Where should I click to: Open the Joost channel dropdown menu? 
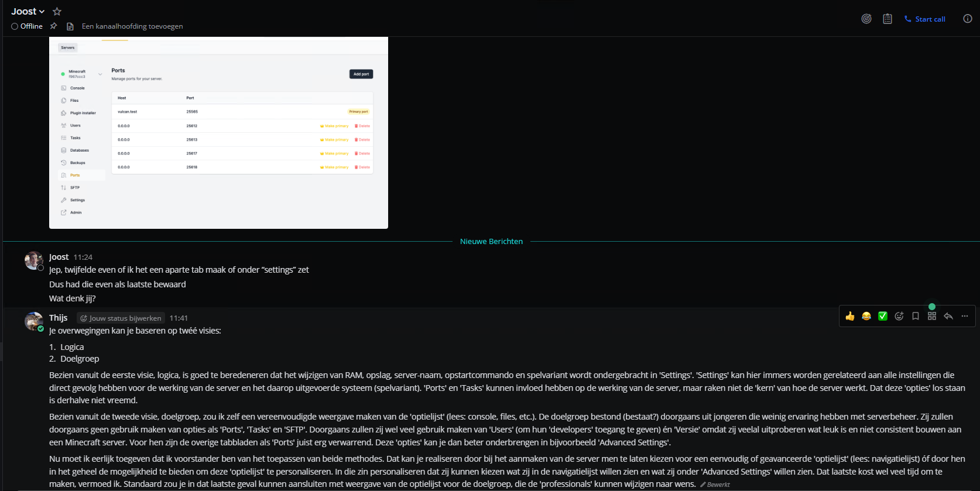(x=28, y=11)
